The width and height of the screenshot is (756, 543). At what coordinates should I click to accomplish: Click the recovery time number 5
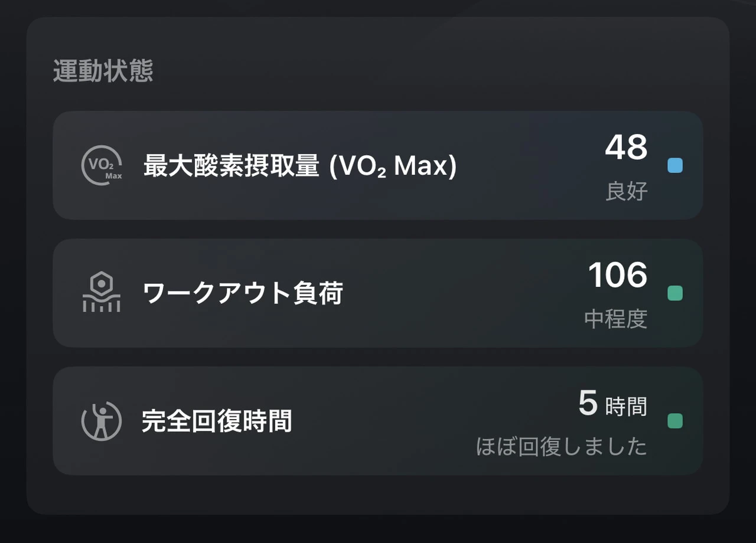588,404
